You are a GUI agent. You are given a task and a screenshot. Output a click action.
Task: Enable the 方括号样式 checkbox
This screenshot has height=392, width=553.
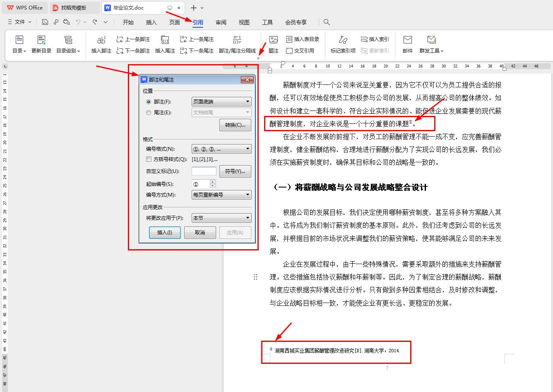point(149,159)
